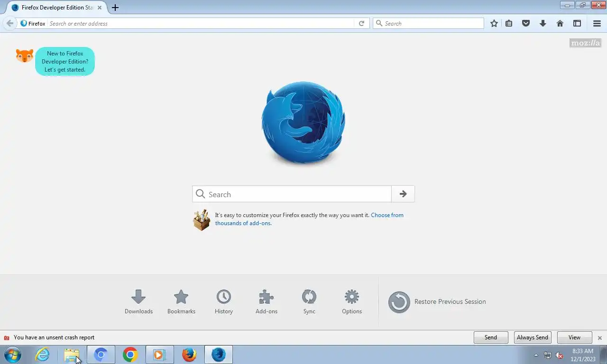
Task: Go to the Firefox home page icon
Action: point(560,23)
